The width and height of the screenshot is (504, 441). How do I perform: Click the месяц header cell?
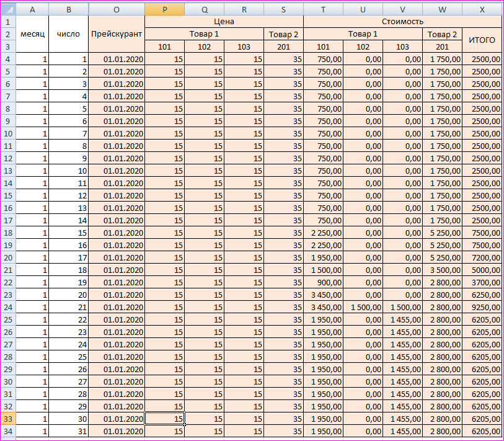tap(32, 33)
